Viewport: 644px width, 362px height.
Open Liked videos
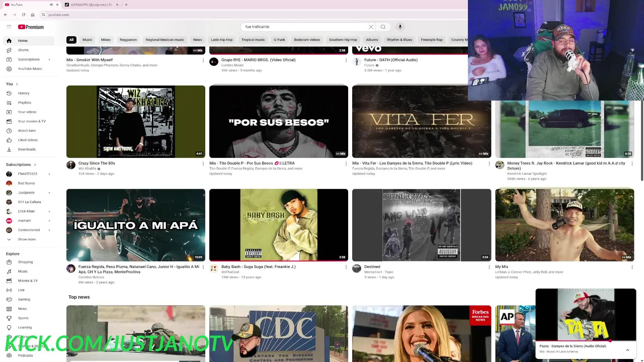(28, 140)
